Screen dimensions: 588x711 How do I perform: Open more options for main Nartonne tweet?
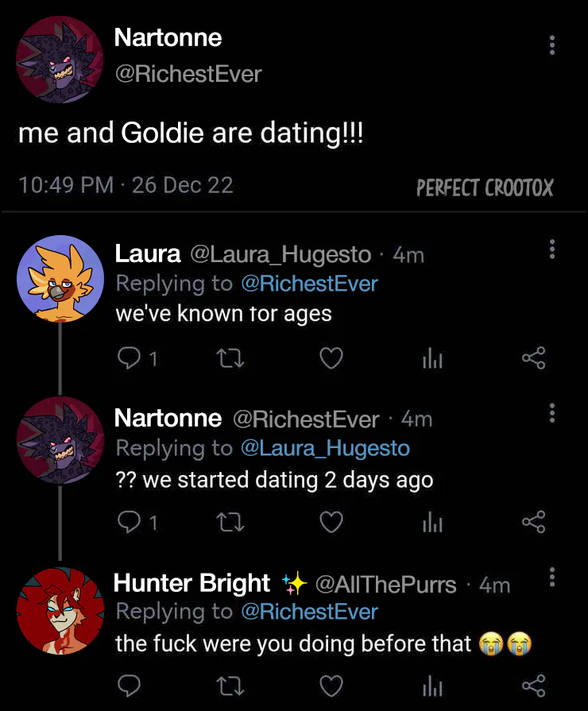pos(551,44)
